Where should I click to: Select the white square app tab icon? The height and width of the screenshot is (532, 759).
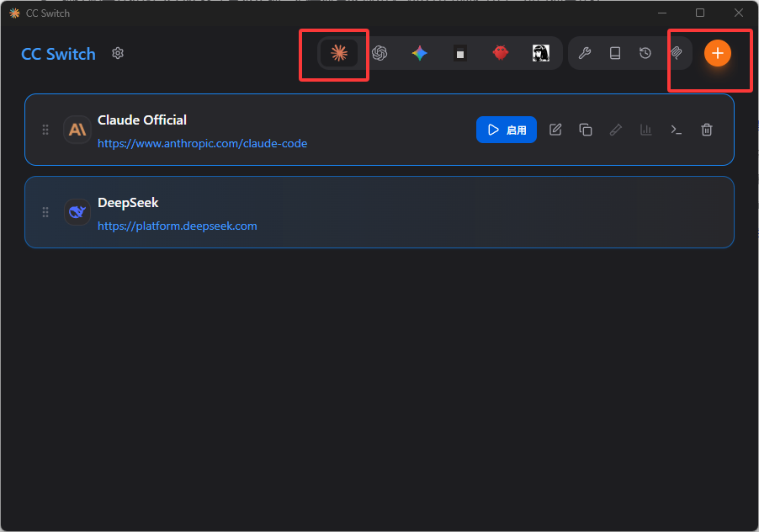(459, 53)
